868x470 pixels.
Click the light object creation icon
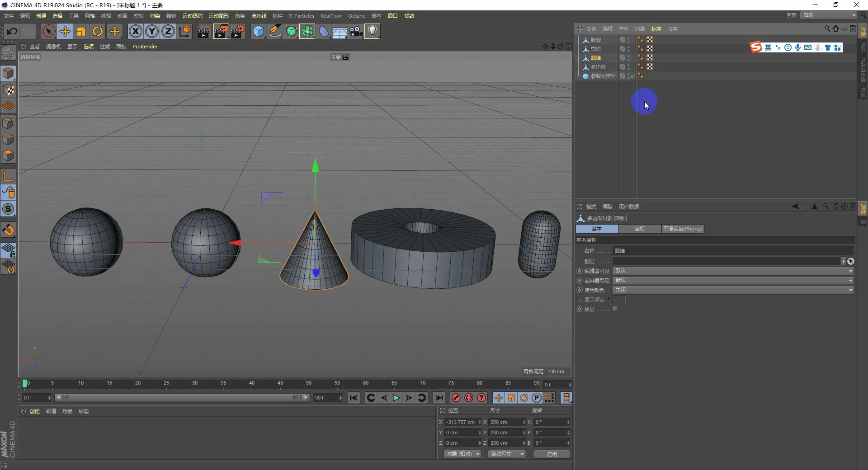tap(372, 31)
